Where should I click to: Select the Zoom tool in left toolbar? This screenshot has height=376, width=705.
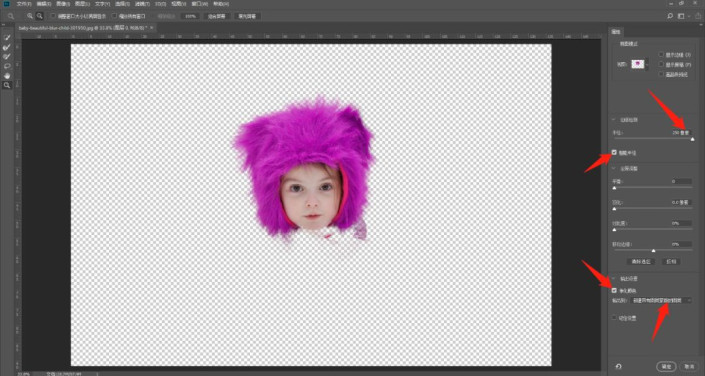pyautogui.click(x=7, y=85)
